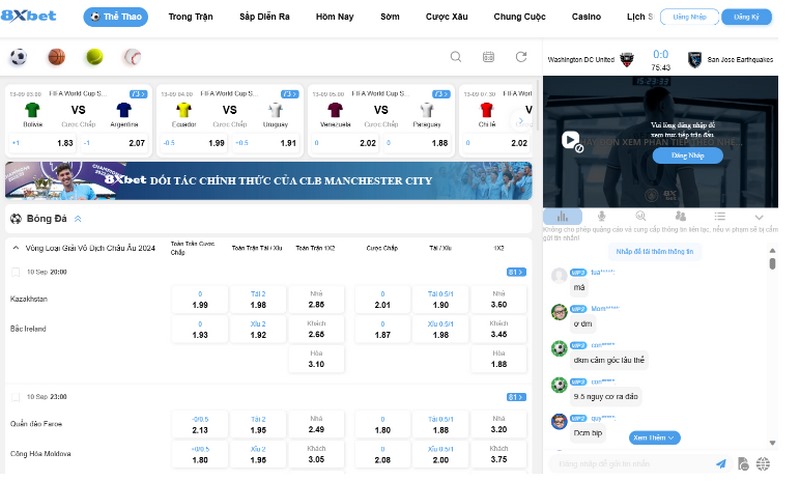Play the live match video

569,141
